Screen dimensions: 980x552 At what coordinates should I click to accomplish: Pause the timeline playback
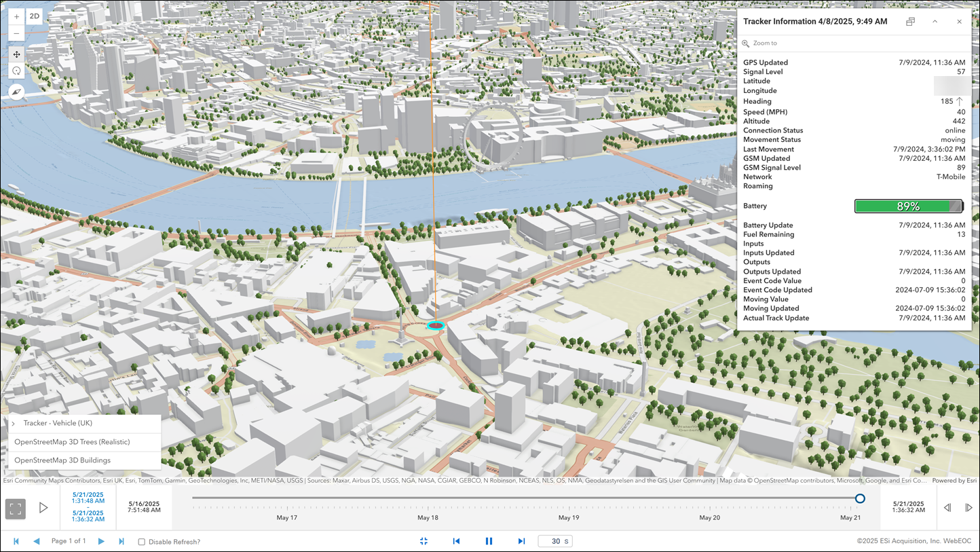click(x=489, y=541)
